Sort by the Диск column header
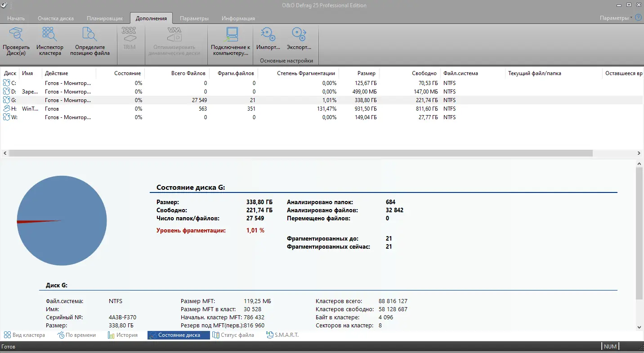This screenshot has height=353, width=644. (x=10, y=73)
